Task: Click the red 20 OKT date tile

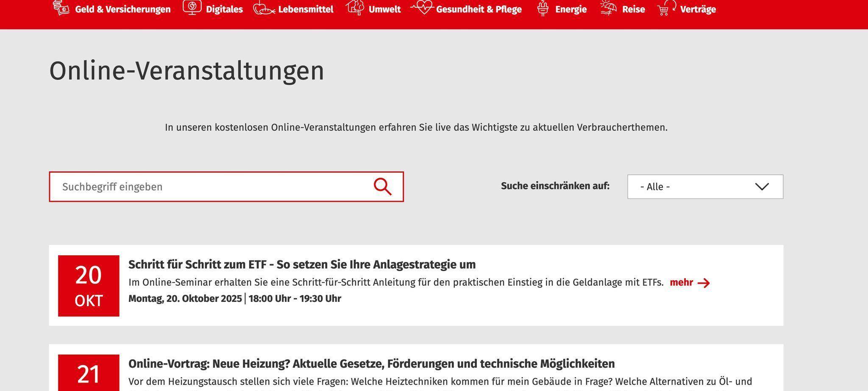Action: coord(89,285)
